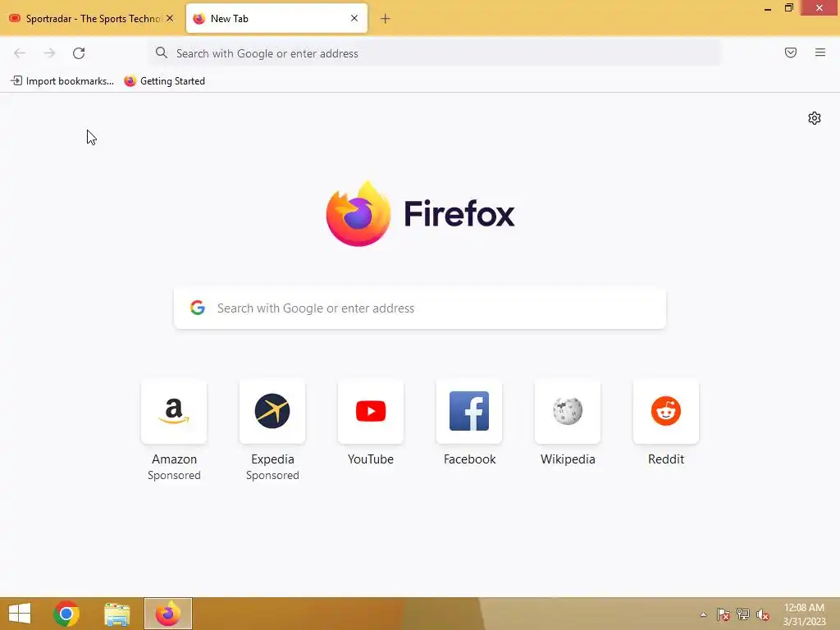Image resolution: width=840 pixels, height=630 pixels.
Task: Open a new tab with plus button
Action: coord(386,19)
